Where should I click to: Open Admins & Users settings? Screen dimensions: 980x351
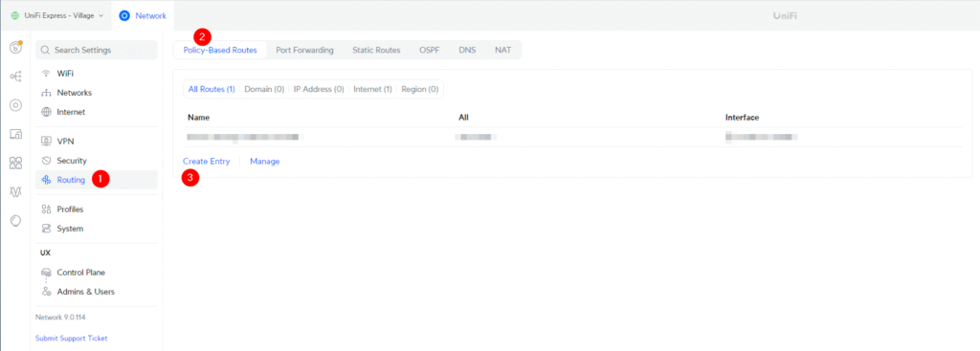(x=97, y=292)
